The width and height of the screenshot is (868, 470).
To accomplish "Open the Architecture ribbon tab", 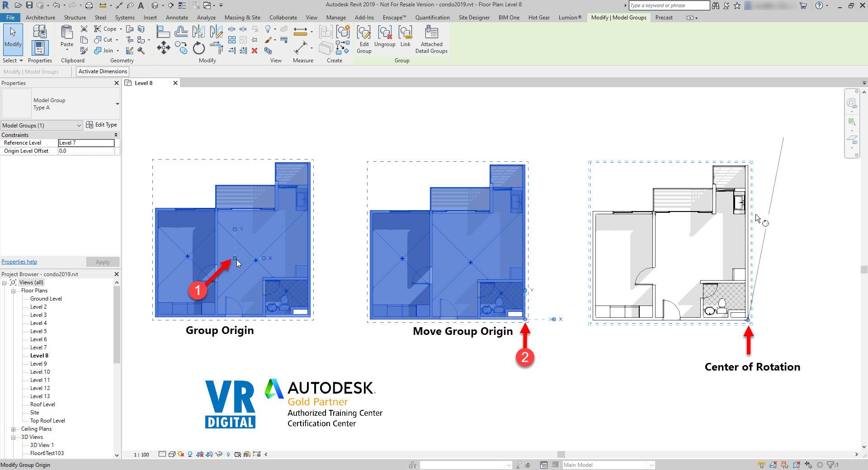I will coord(40,17).
